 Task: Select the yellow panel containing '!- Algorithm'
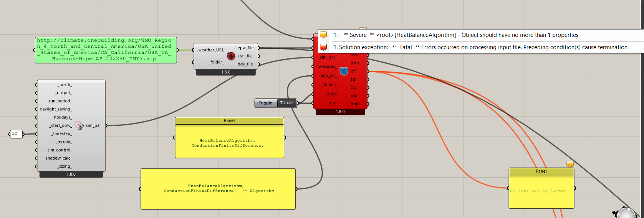tap(218, 189)
